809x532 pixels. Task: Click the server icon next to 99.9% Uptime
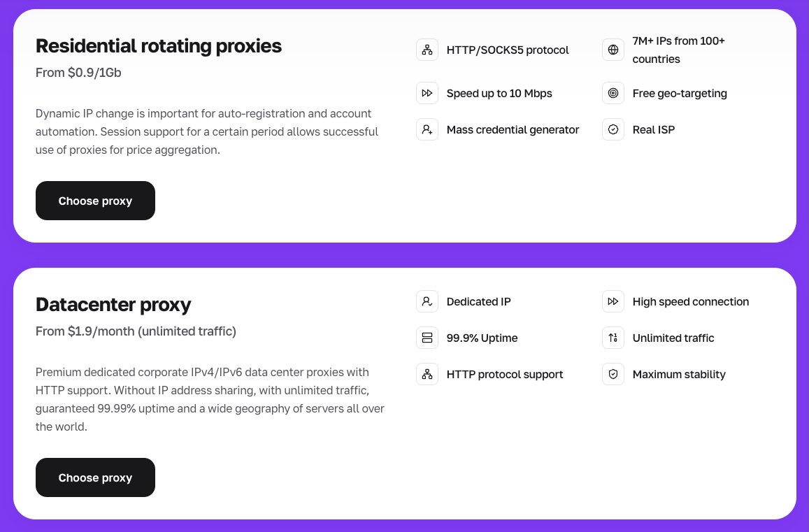click(x=427, y=338)
